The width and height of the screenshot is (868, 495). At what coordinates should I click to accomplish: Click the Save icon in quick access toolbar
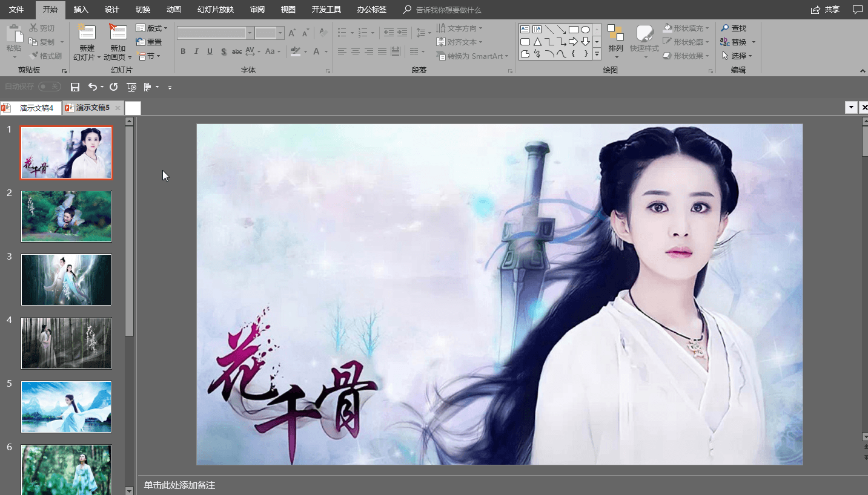[x=75, y=87]
